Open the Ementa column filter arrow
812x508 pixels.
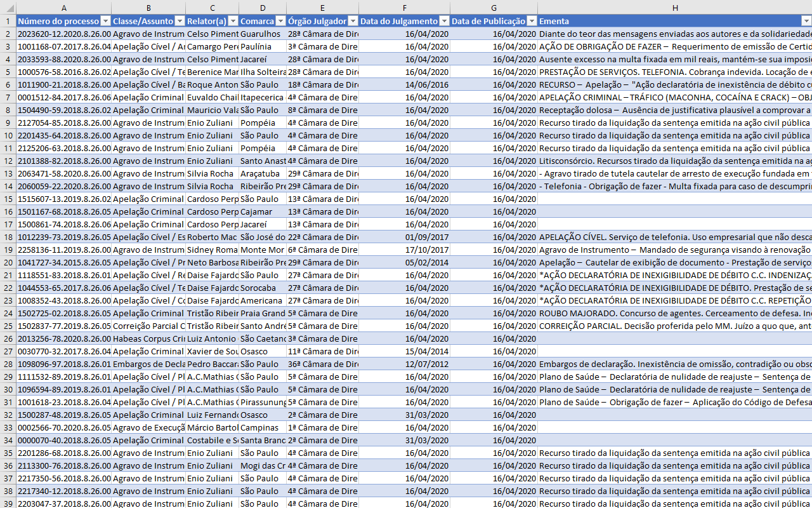tap(806, 21)
